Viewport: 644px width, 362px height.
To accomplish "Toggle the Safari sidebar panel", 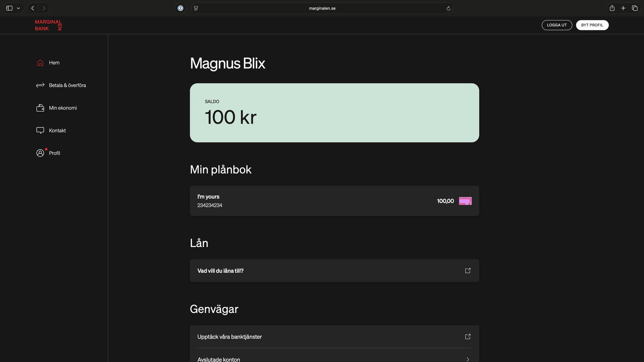I will pyautogui.click(x=9, y=8).
